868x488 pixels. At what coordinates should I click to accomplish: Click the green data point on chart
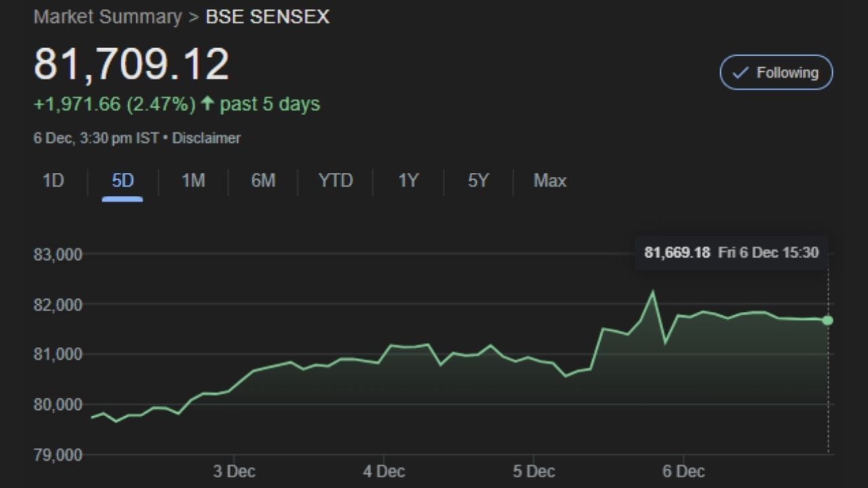pos(828,321)
